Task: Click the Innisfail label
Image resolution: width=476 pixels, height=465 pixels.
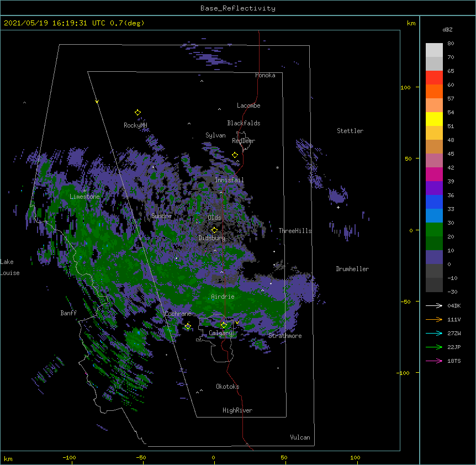Action: [x=229, y=180]
